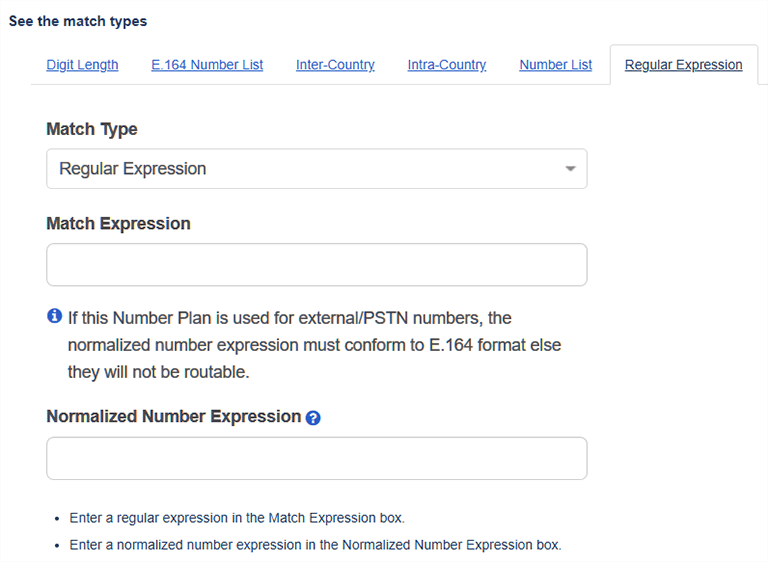
Task: Click the help icon beside Normalized Number Expression
Action: (x=313, y=418)
